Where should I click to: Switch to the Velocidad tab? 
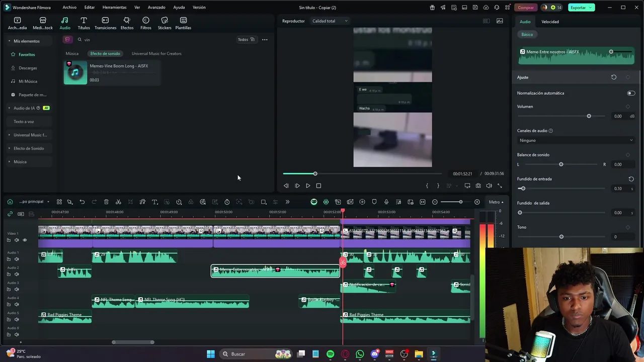550,22
